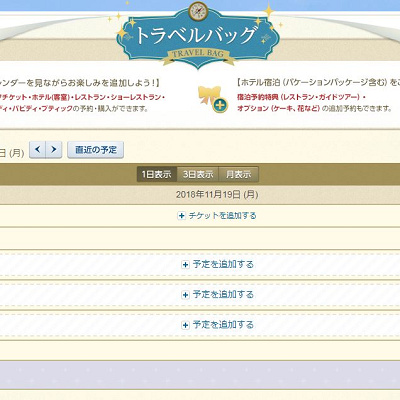Switch to 月表示 tab

click(x=238, y=174)
